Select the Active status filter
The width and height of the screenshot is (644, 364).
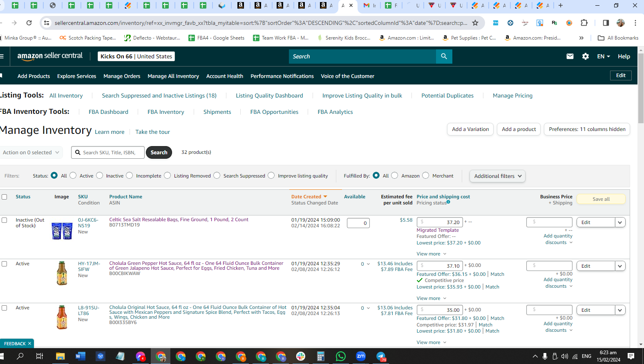pos(73,175)
